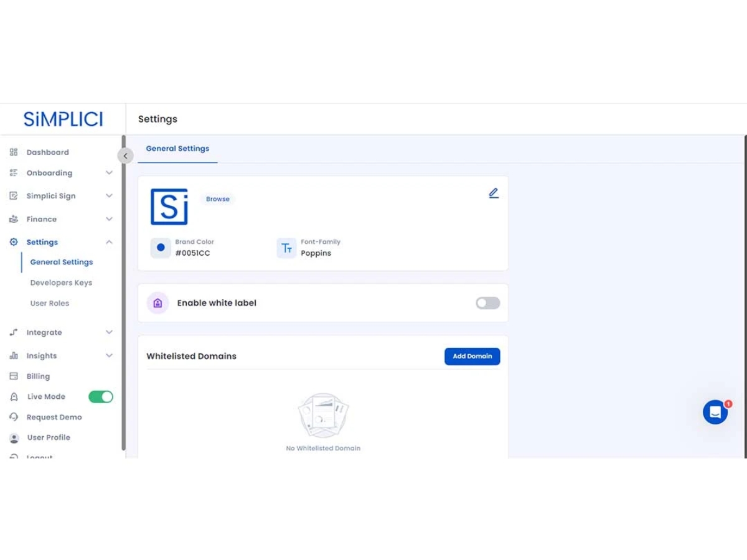
Task: Click the User Profile avatar icon
Action: [14, 438]
